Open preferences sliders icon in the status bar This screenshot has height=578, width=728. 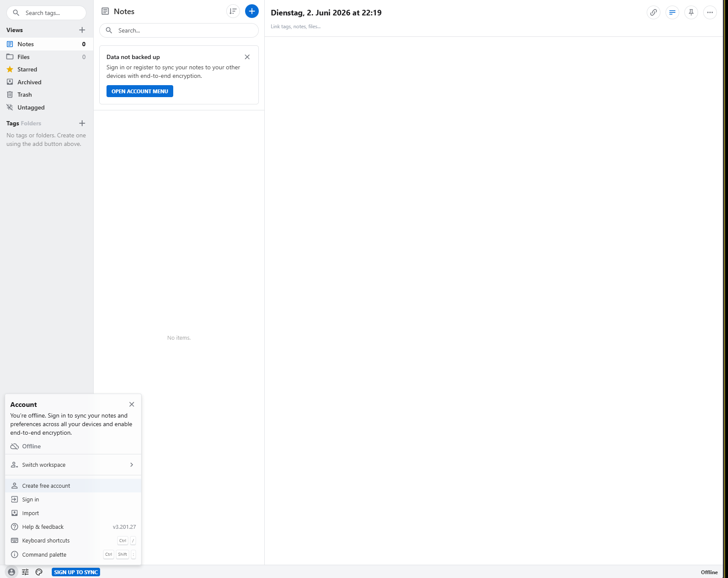[x=25, y=572]
